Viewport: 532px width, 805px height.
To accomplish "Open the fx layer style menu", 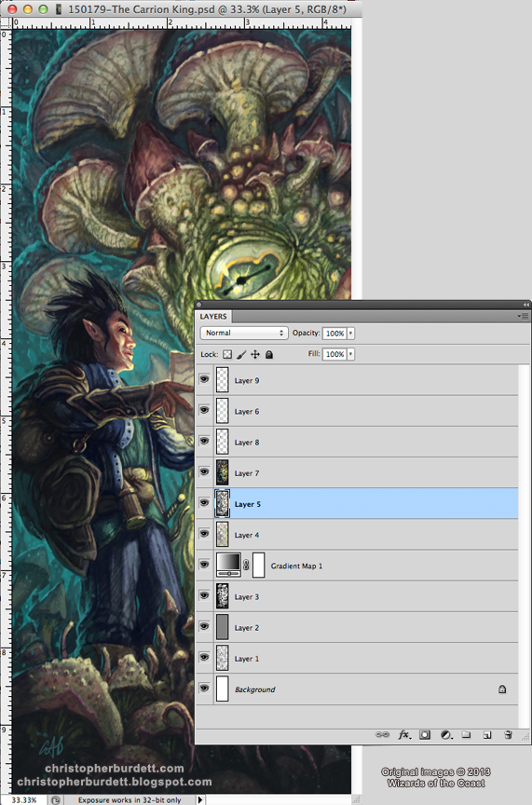I will pyautogui.click(x=404, y=735).
